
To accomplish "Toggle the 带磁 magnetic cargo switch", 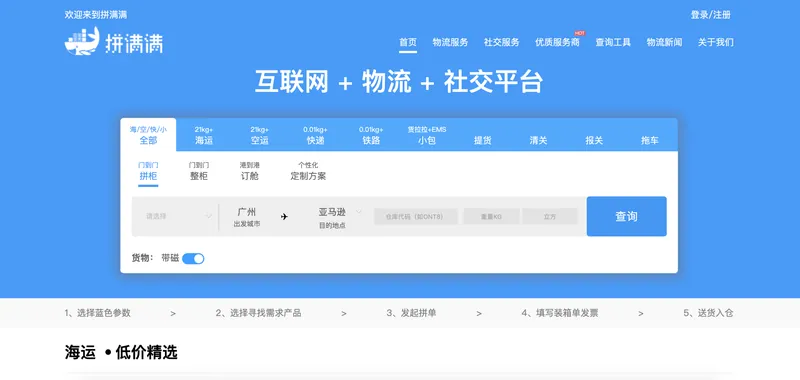I will 193,259.
